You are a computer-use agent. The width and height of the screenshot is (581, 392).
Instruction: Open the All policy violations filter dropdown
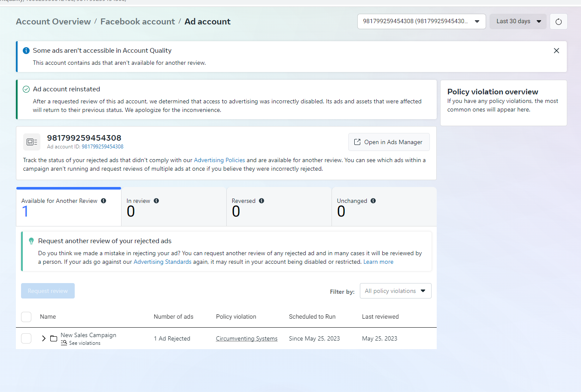[x=395, y=291]
